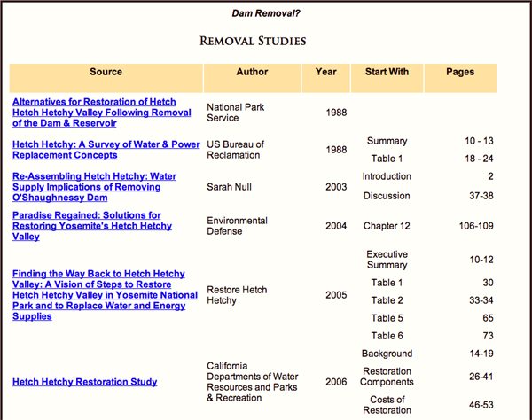Click the Removal Studies heading
The height and width of the screenshot is (420, 532).
click(x=253, y=41)
